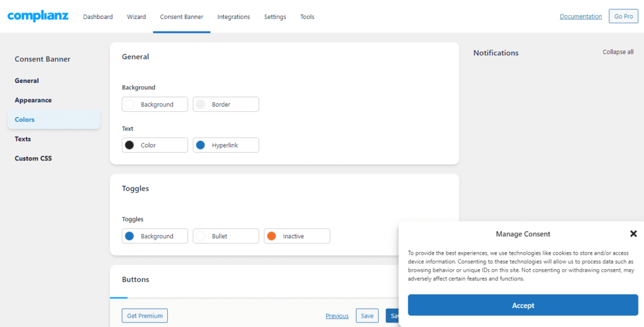
Task: Open the General Background color picker
Action: (x=155, y=104)
